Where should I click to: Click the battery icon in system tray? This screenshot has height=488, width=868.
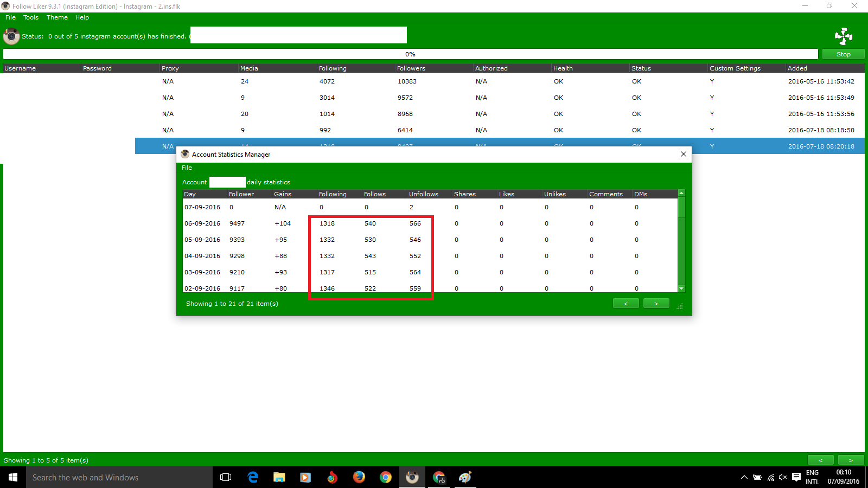757,477
